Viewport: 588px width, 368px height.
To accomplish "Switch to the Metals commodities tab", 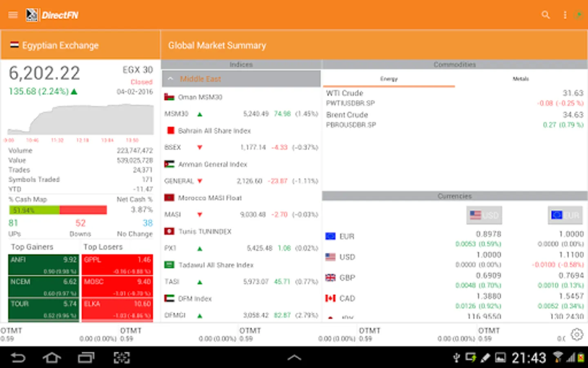I will click(x=521, y=79).
